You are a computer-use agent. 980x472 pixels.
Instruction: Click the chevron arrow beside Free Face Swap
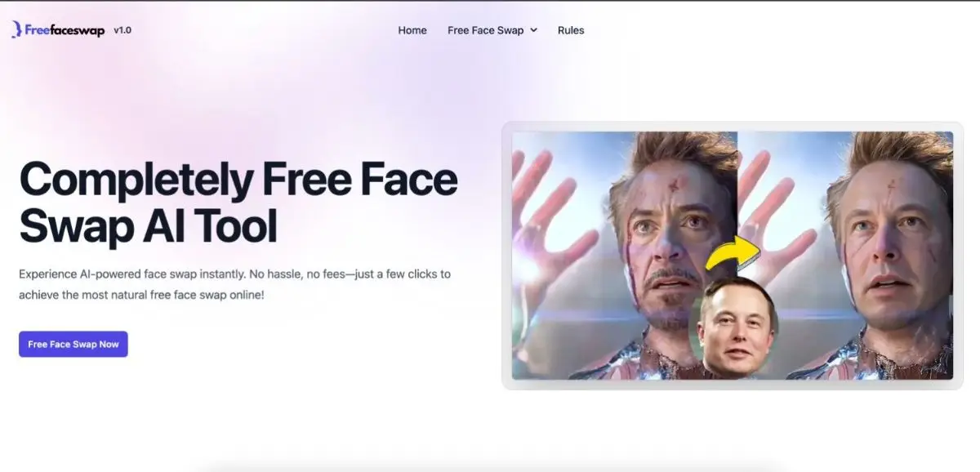pyautogui.click(x=535, y=30)
